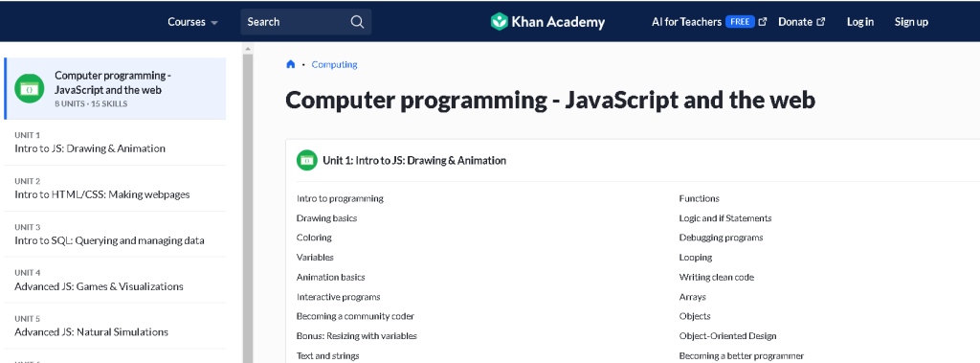The image size is (980, 363).
Task: Click Sign up
Action: [911, 22]
